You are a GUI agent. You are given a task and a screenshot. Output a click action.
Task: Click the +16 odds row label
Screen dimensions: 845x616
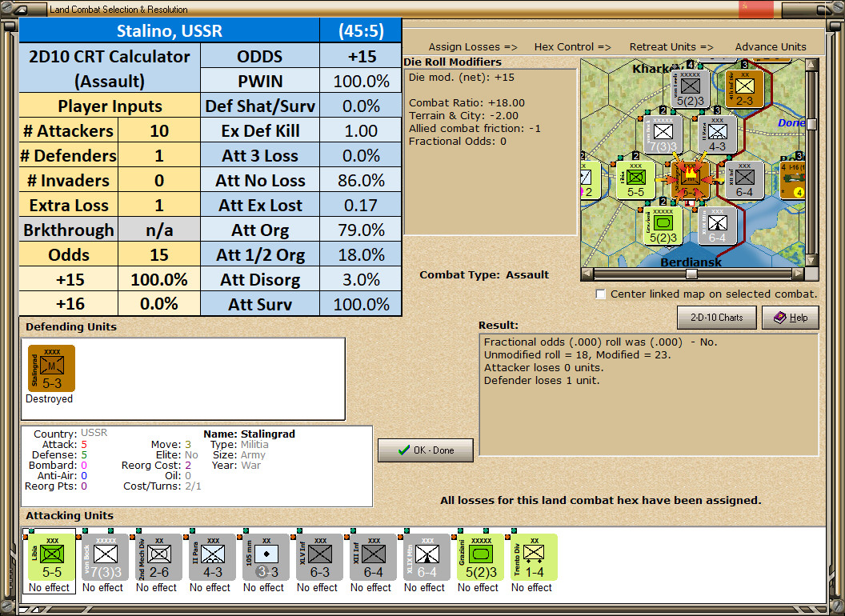pyautogui.click(x=69, y=304)
